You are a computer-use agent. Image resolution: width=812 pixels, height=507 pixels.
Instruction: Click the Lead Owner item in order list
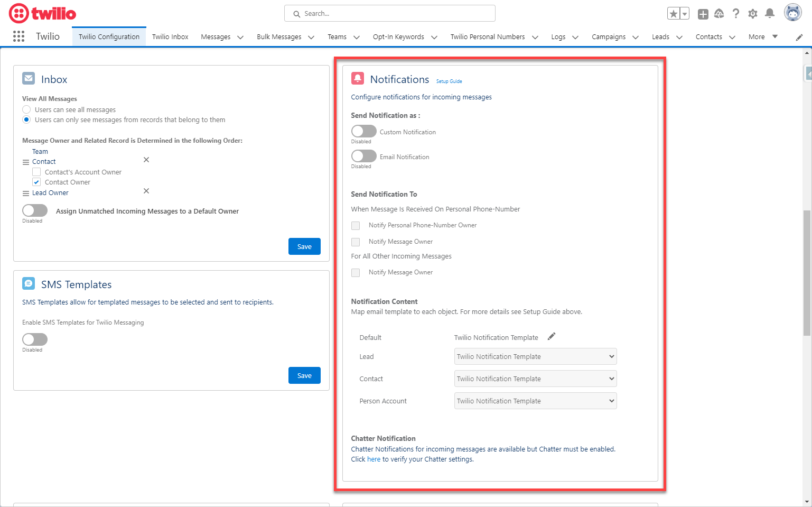[x=50, y=192]
